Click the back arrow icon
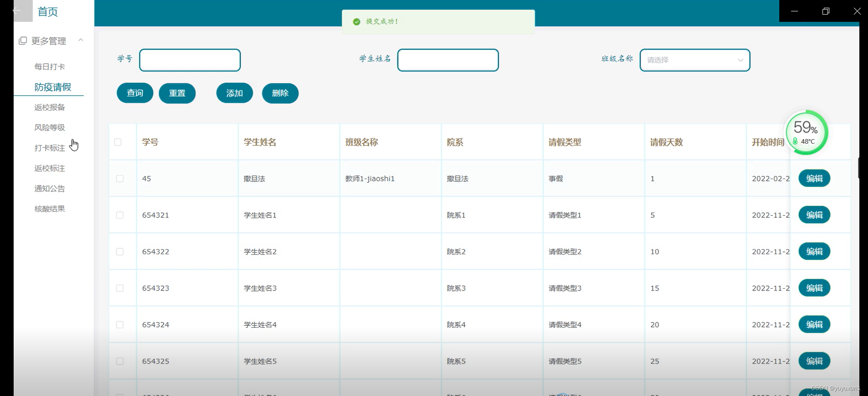This screenshot has width=868, height=396. click(x=16, y=10)
